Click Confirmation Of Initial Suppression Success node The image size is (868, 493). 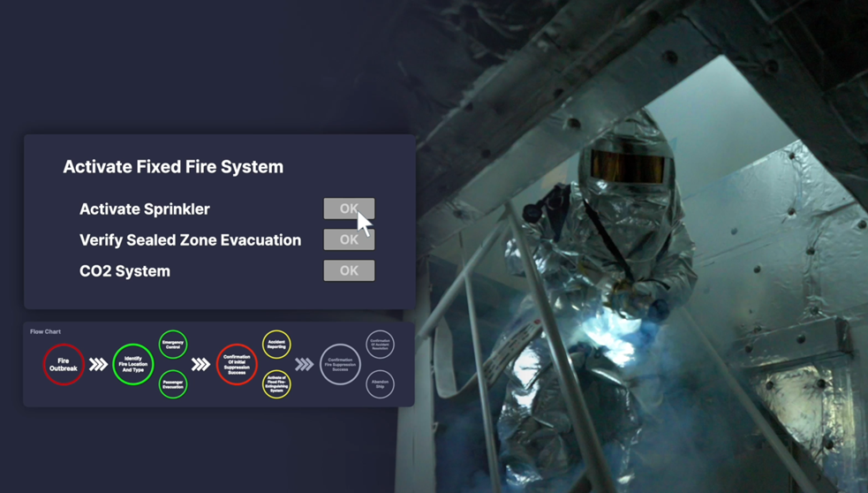click(x=237, y=364)
